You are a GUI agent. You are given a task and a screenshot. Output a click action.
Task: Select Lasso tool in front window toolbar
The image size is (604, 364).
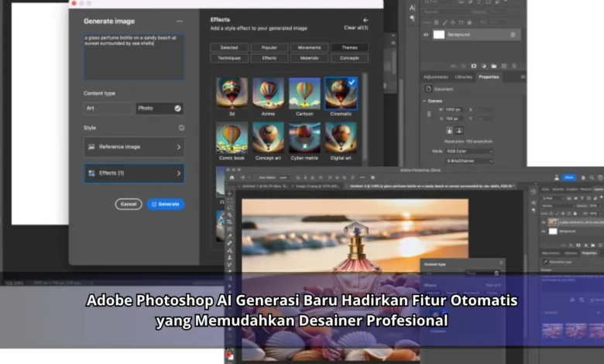pyautogui.click(x=229, y=208)
